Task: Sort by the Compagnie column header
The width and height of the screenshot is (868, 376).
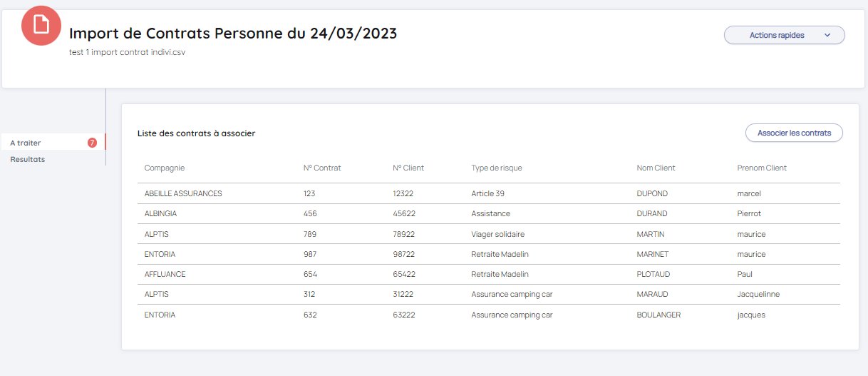Action: [x=165, y=168]
